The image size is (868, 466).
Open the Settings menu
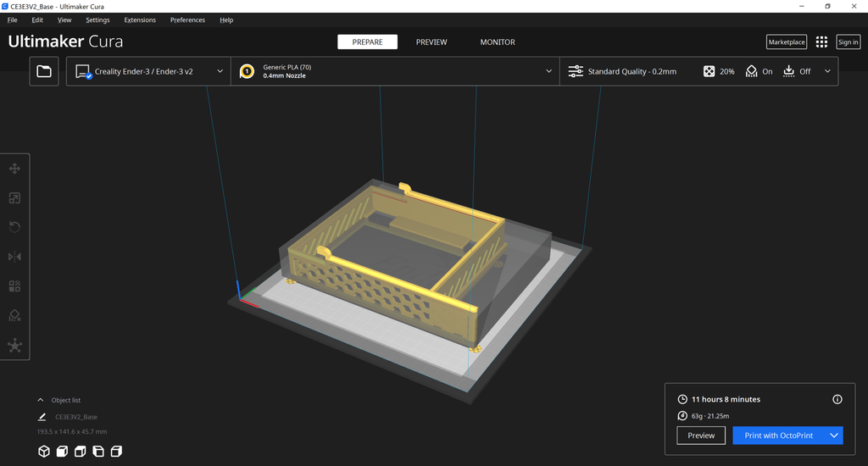coord(97,20)
